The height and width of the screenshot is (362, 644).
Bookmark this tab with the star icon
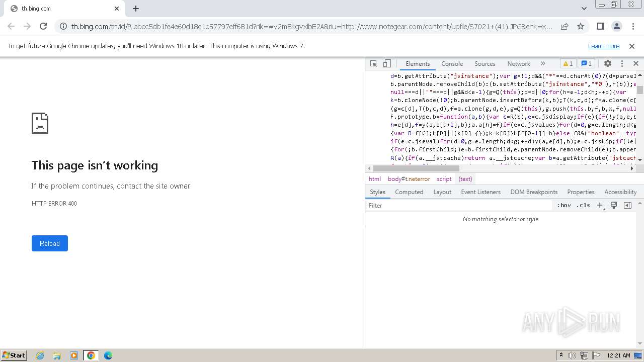(581, 27)
